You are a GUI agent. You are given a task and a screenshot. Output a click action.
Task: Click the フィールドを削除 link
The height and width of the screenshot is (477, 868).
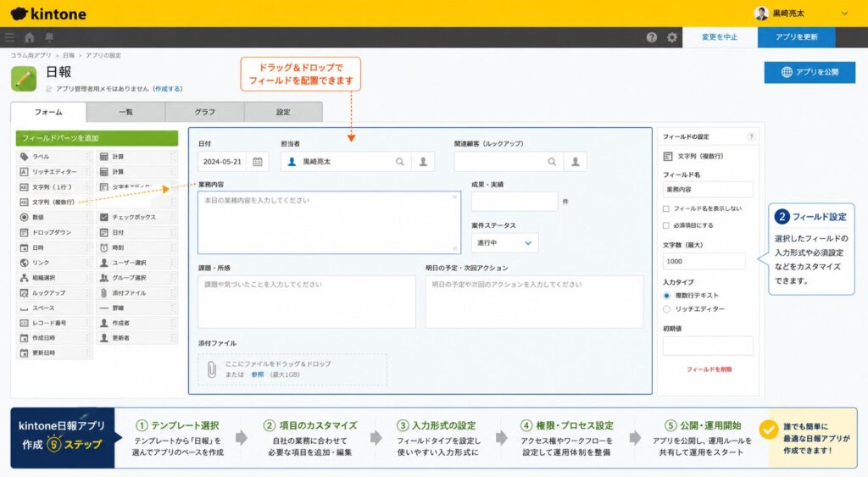click(709, 369)
